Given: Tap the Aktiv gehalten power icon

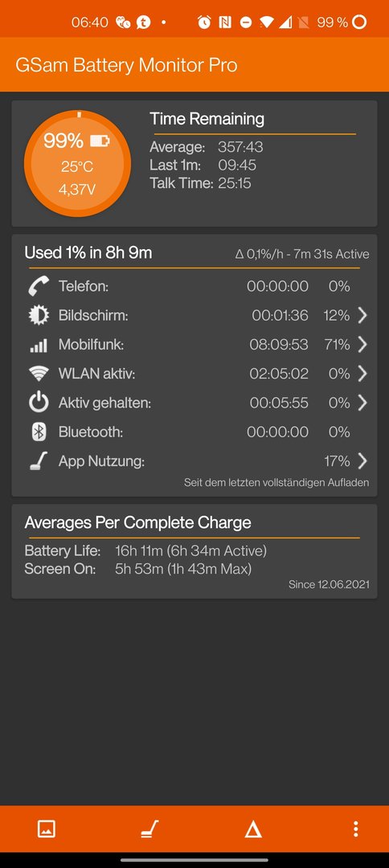Looking at the screenshot, I should click(39, 403).
